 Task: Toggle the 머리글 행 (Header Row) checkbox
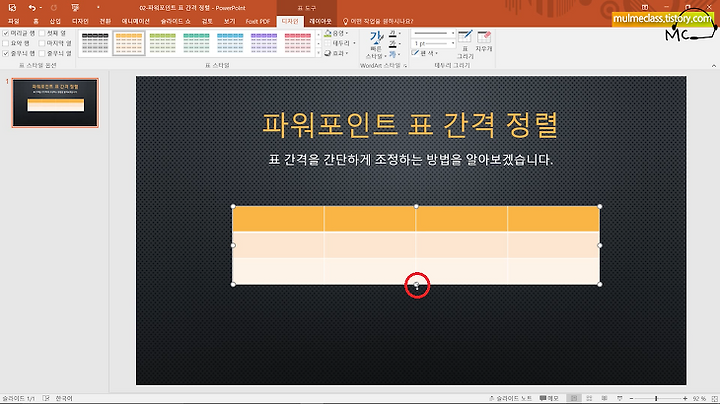pyautogui.click(x=6, y=33)
